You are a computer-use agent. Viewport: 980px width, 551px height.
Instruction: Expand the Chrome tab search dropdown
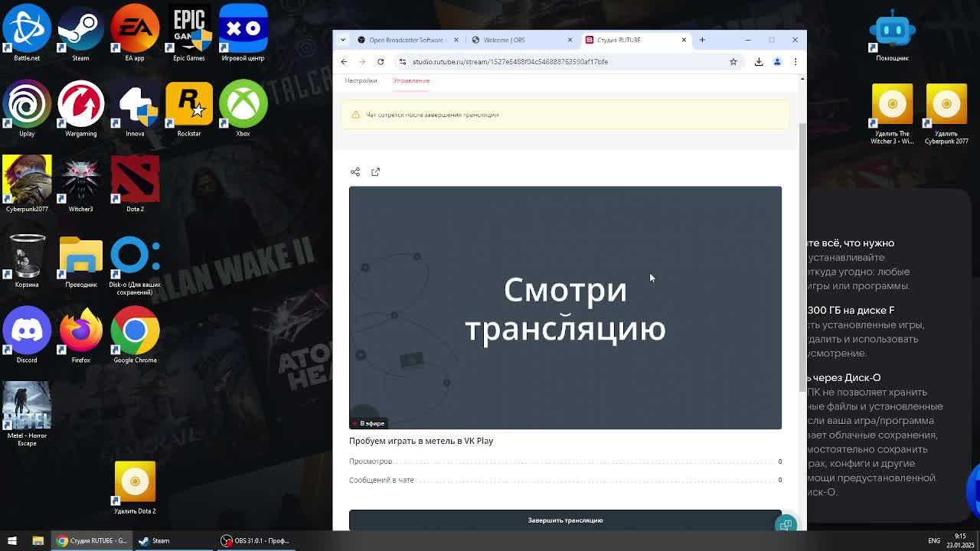tap(341, 40)
